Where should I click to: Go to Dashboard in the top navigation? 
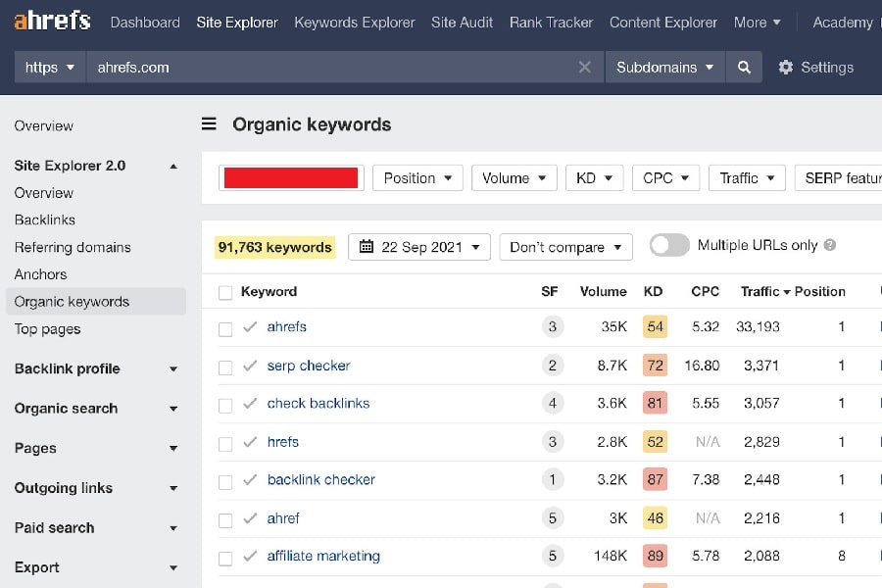point(145,23)
